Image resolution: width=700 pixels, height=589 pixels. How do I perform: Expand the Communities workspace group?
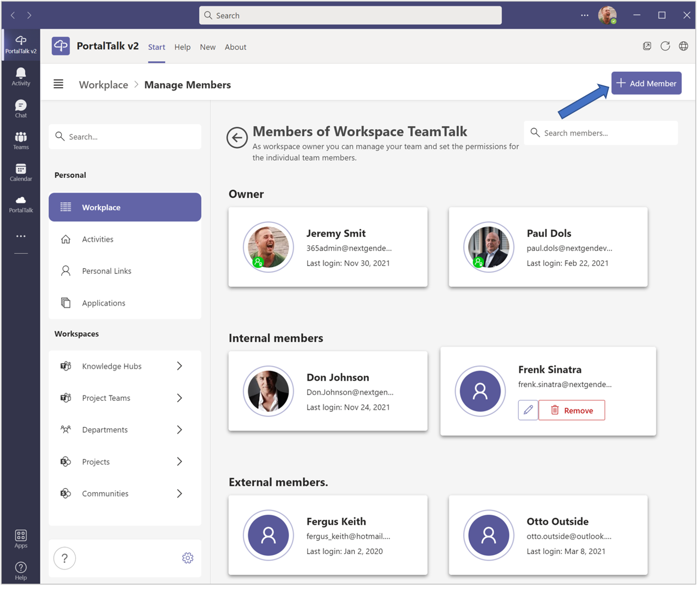[x=179, y=494]
